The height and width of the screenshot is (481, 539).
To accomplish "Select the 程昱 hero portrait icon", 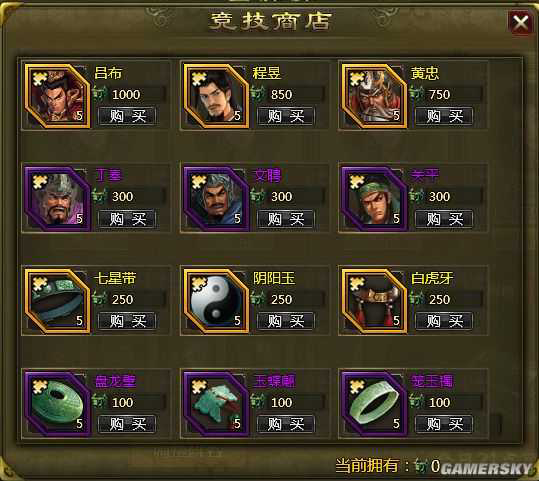I will [216, 96].
